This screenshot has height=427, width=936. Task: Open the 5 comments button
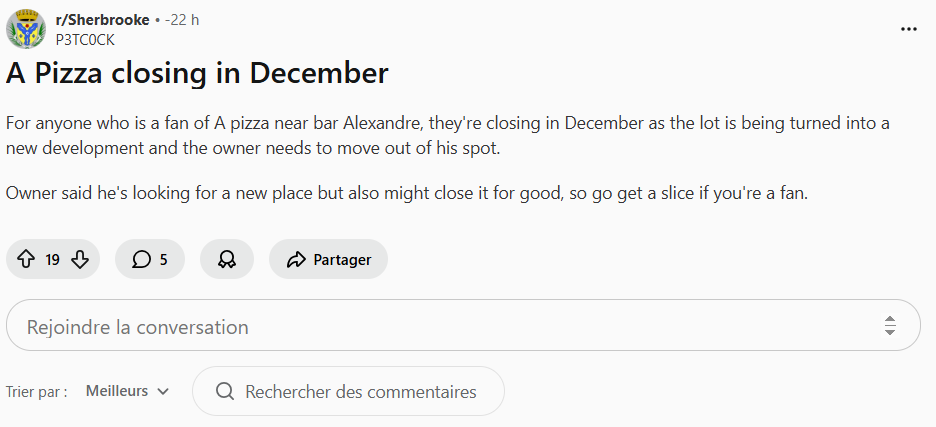coord(150,260)
